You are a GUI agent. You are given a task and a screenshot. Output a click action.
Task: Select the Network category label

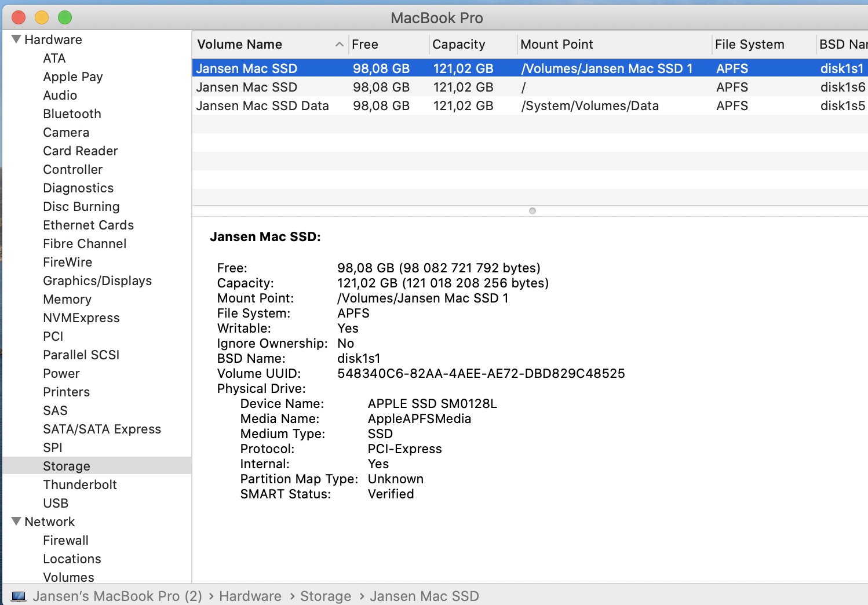50,522
